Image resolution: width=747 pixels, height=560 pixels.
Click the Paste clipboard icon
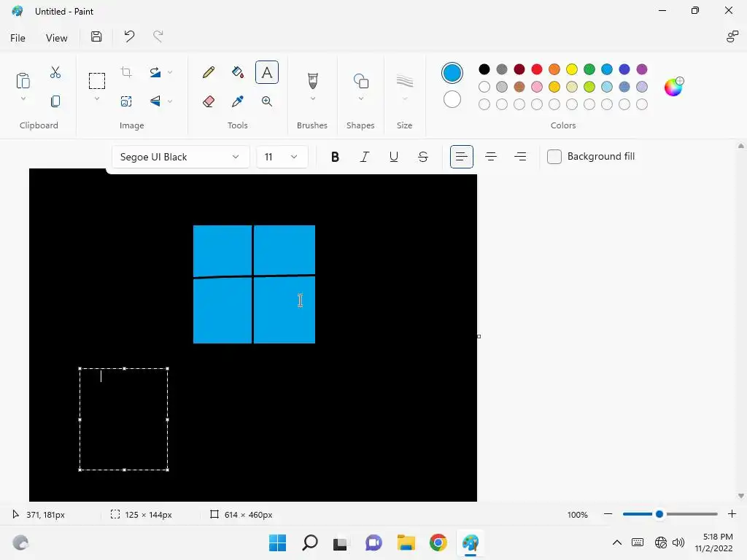[x=23, y=80]
